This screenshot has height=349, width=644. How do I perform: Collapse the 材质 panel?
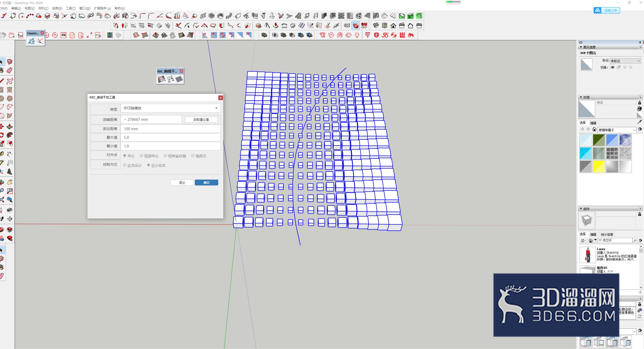[581, 97]
